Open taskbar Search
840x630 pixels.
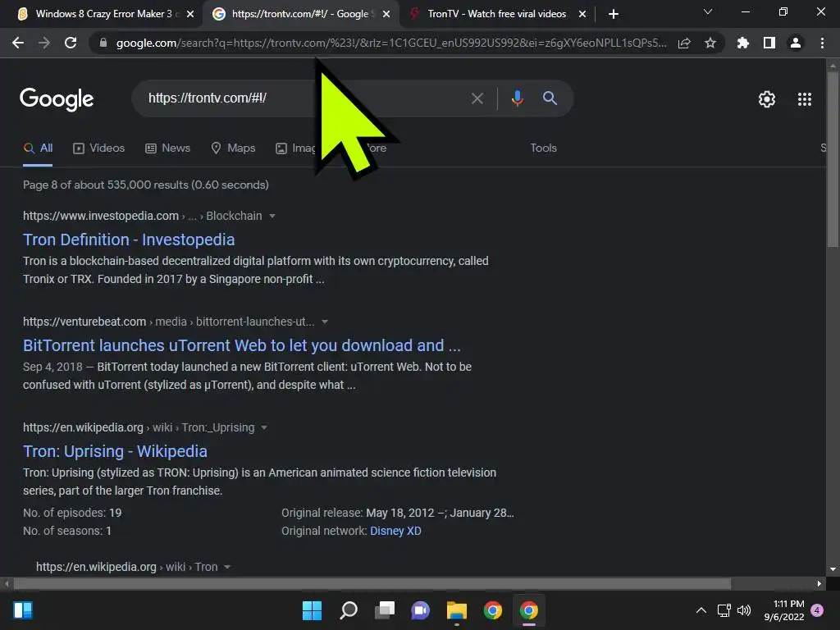coord(348,610)
